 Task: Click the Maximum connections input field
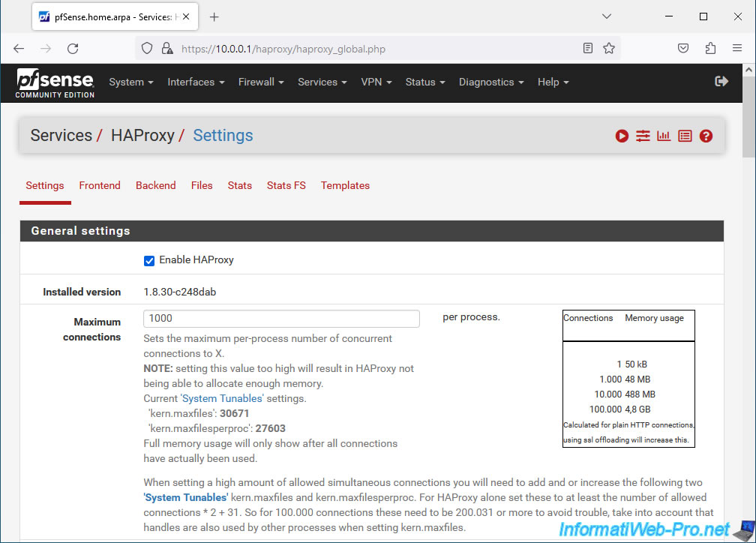[x=281, y=318]
